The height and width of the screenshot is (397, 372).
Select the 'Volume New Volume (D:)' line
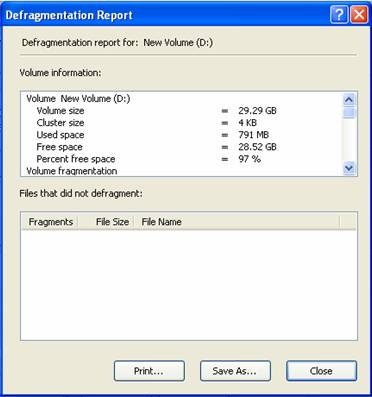[78, 99]
